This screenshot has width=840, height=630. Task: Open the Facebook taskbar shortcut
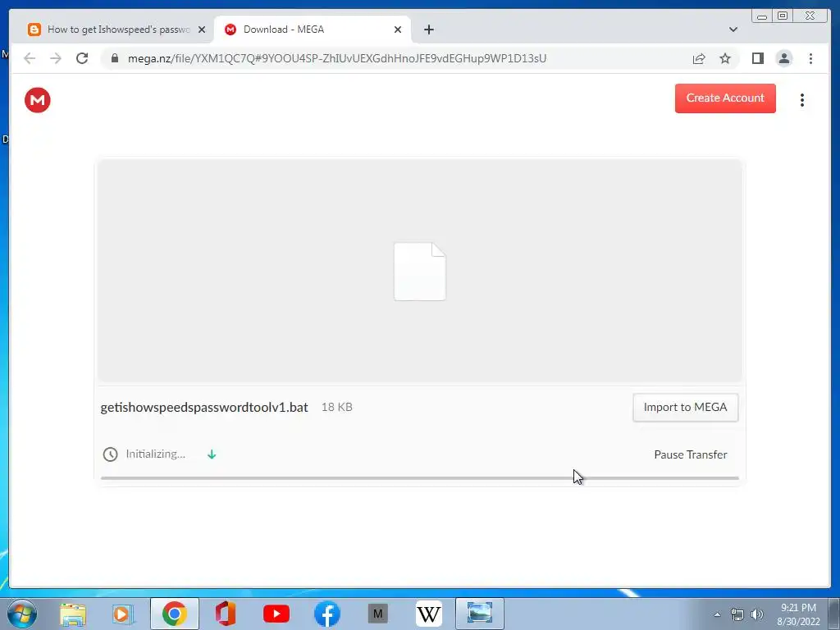click(326, 614)
